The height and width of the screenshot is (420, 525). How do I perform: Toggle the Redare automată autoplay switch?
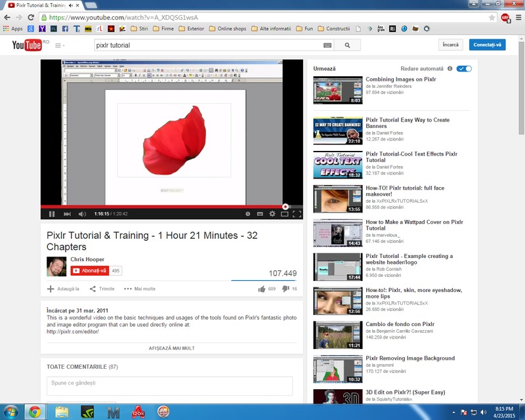click(x=464, y=69)
